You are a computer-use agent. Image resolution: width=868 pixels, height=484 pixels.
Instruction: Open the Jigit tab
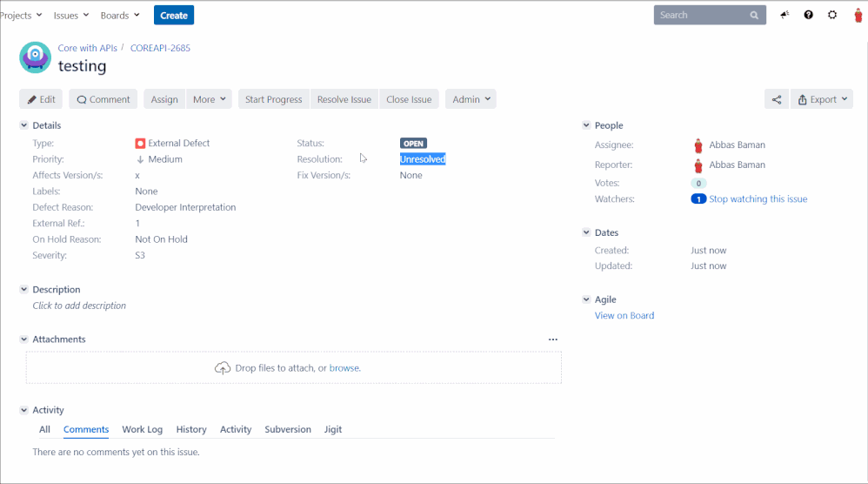(x=333, y=429)
